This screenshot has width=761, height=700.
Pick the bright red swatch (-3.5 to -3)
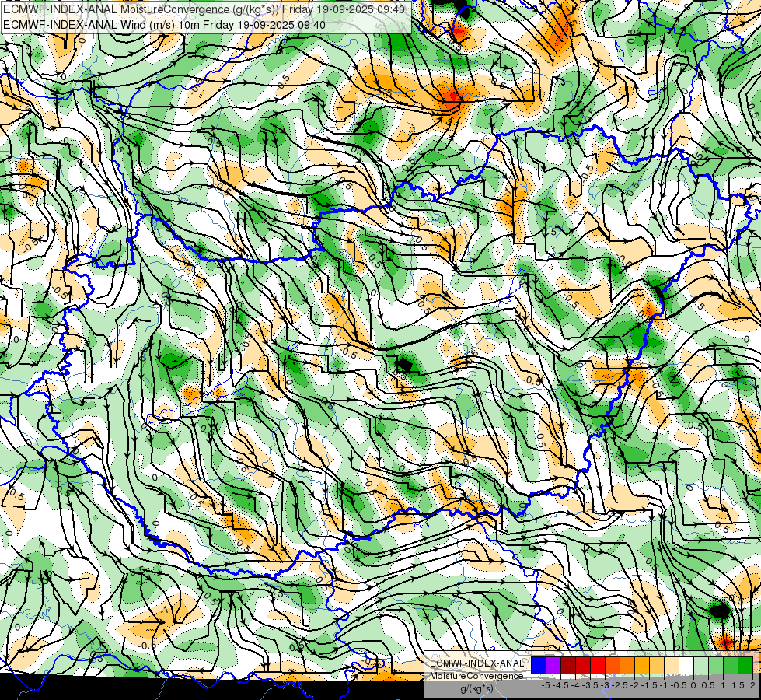[598, 665]
